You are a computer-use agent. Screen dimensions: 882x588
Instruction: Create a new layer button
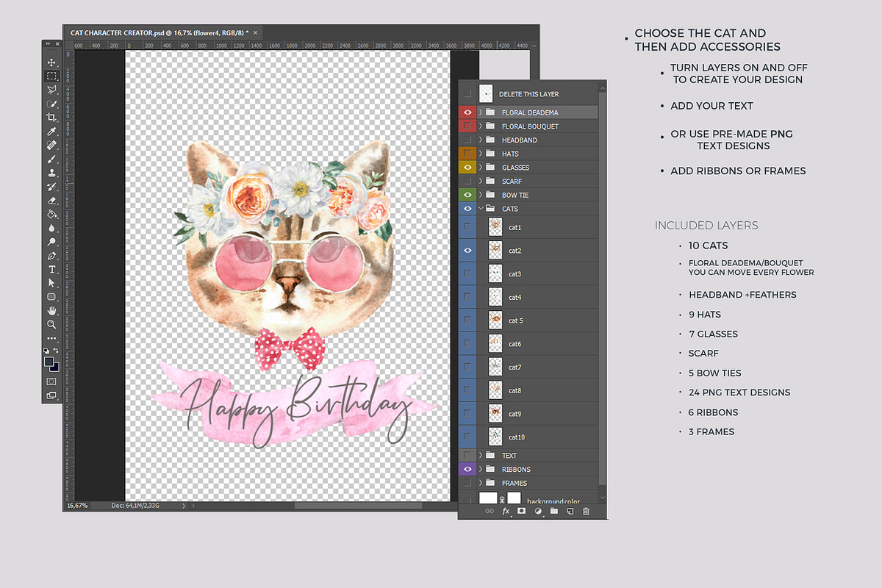tap(570, 511)
